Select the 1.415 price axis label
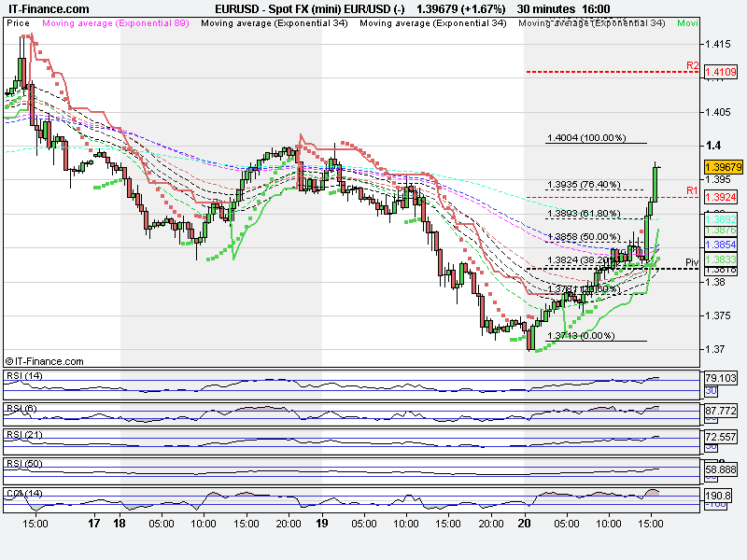 tap(718, 44)
